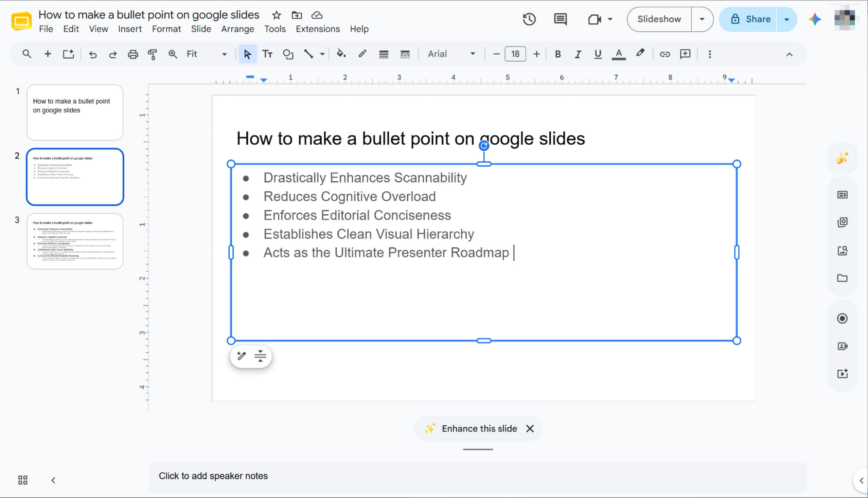Image resolution: width=868 pixels, height=498 pixels.
Task: Decrease the font size
Action: coord(496,54)
